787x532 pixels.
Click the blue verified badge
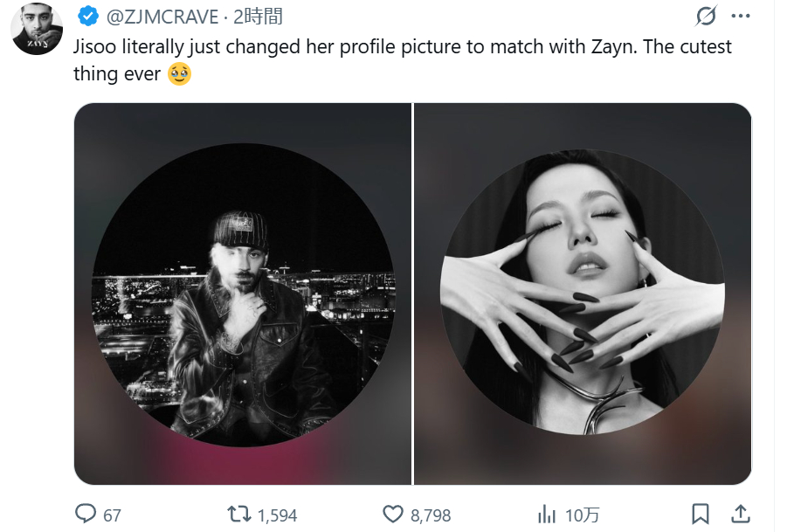tap(87, 17)
